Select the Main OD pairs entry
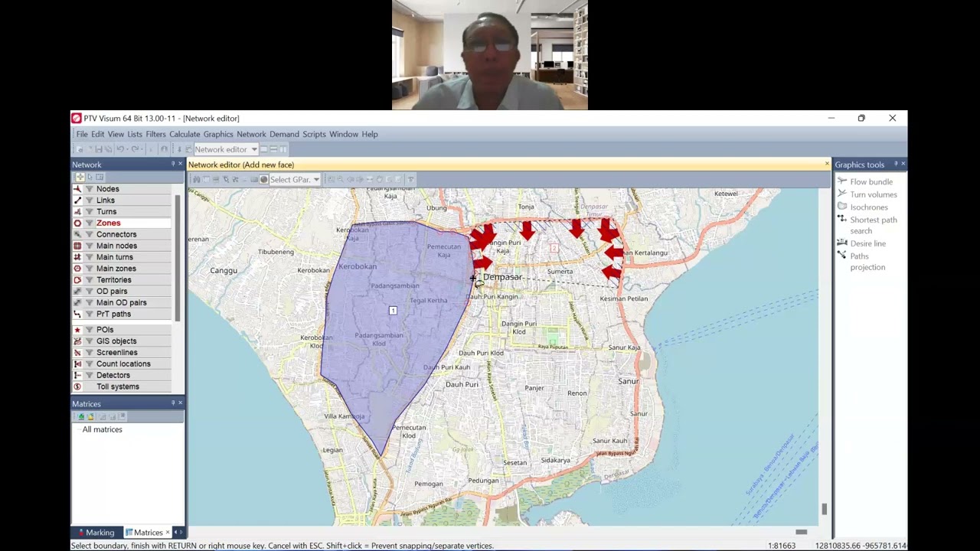 (x=121, y=302)
